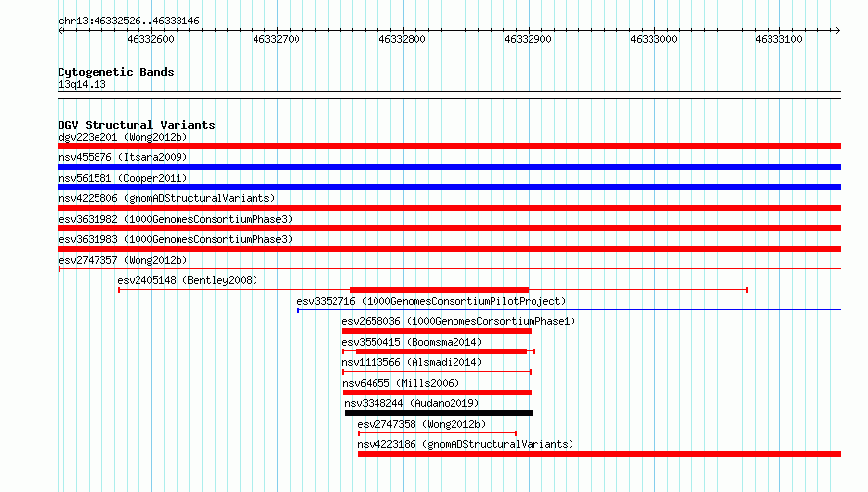This screenshot has width=868, height=492.
Task: Click the Cytogenetic Bands track title
Action: (x=116, y=72)
